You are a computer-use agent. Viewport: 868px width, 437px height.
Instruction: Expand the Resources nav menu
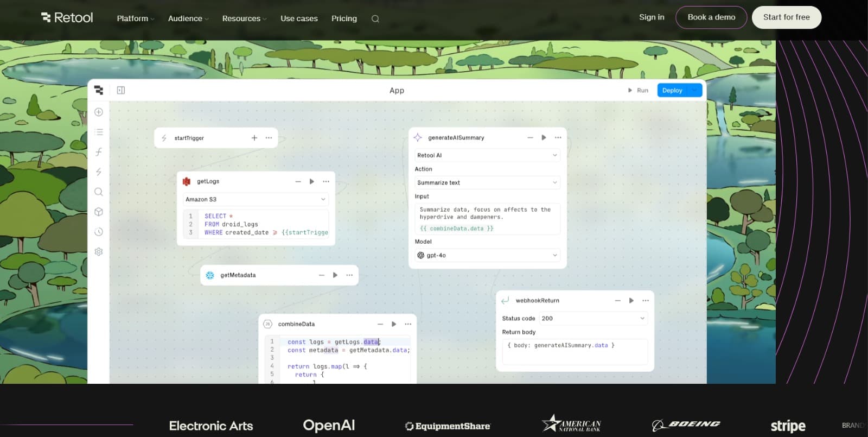[x=245, y=18]
